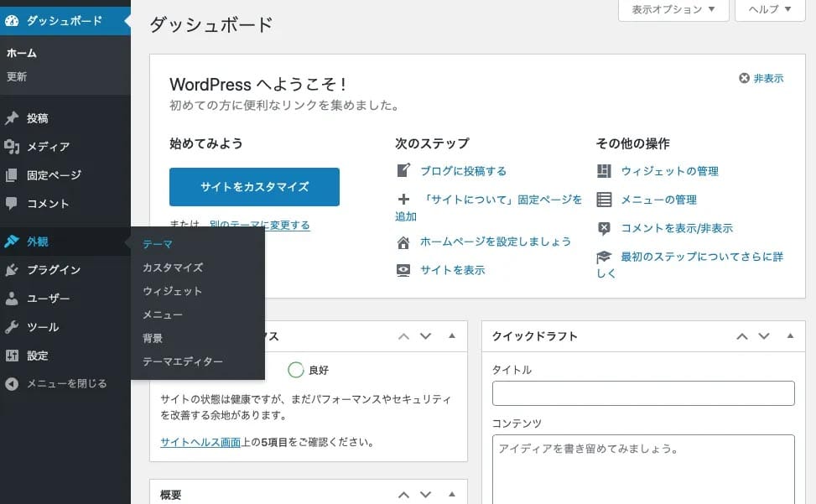This screenshot has height=504, width=816.
Task: Click the dashboard gauge icon in sidebar
Action: click(12, 21)
